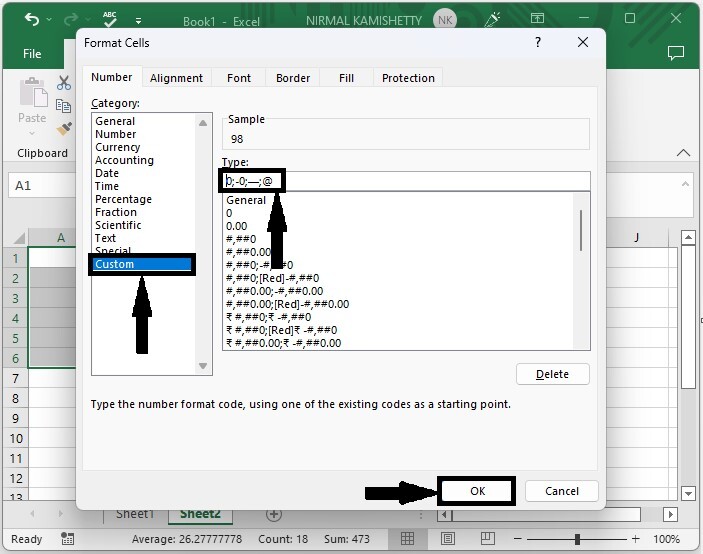Collapse the ribbon with the chevron
The width and height of the screenshot is (703, 554).
[683, 153]
